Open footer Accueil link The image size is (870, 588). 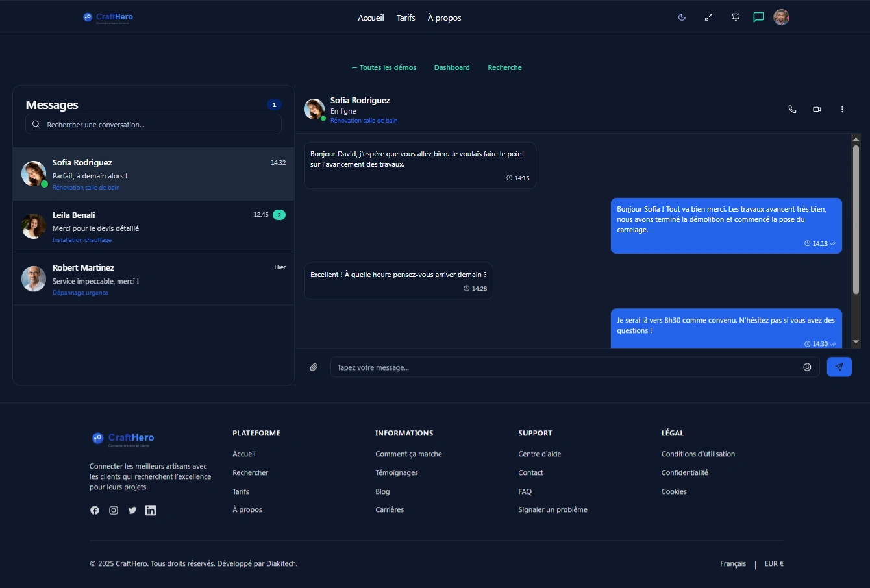coord(244,454)
